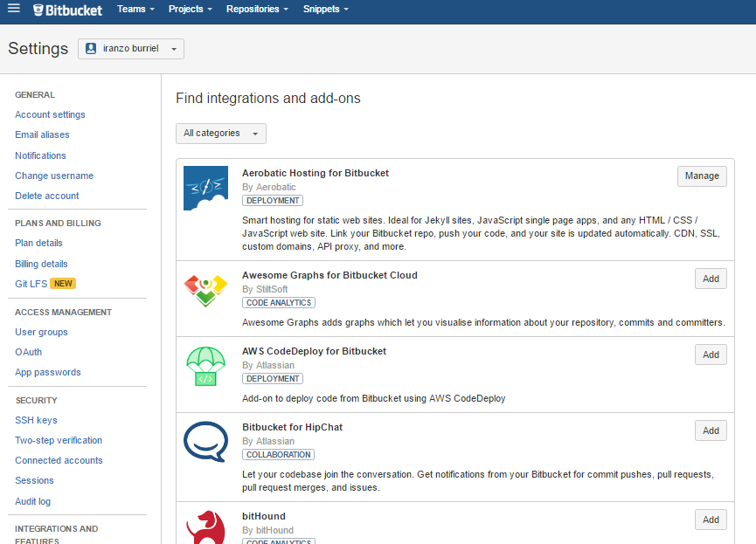
Task: Open the Projects menu
Action: (191, 10)
